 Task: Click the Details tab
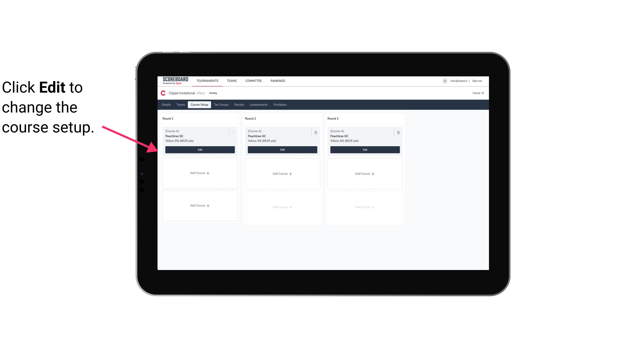point(167,104)
